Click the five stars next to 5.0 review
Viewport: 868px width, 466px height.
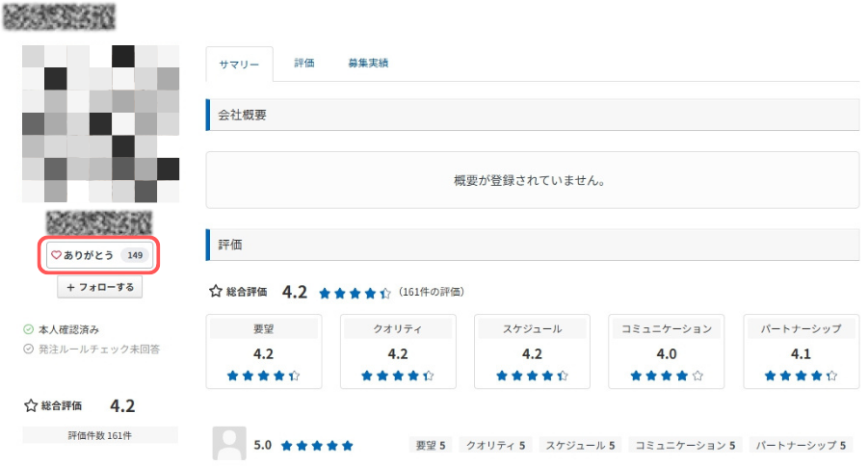(317, 446)
